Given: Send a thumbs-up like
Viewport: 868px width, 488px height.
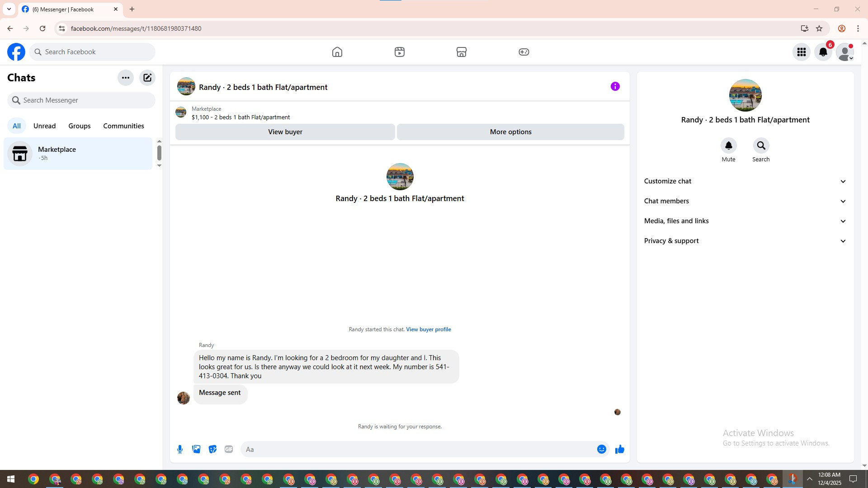Looking at the screenshot, I should point(619,449).
